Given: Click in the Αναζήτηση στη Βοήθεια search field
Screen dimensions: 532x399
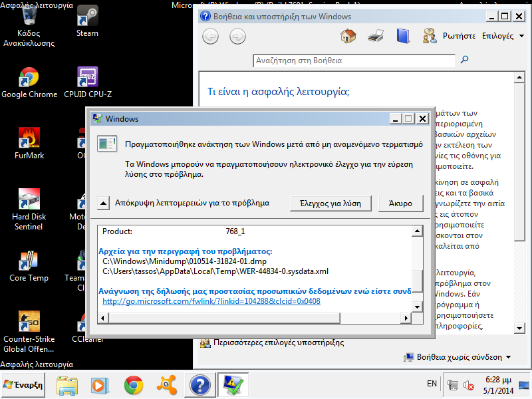Looking at the screenshot, I should point(354,61).
